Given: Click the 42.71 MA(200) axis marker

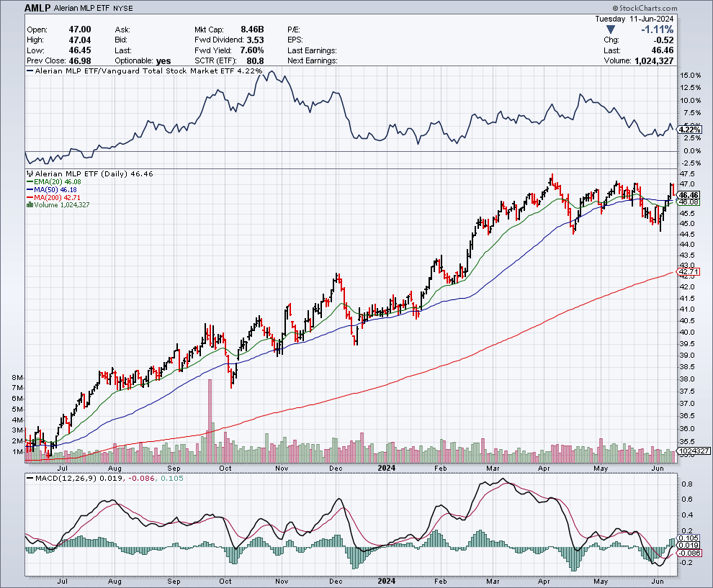Looking at the screenshot, I should [689, 272].
